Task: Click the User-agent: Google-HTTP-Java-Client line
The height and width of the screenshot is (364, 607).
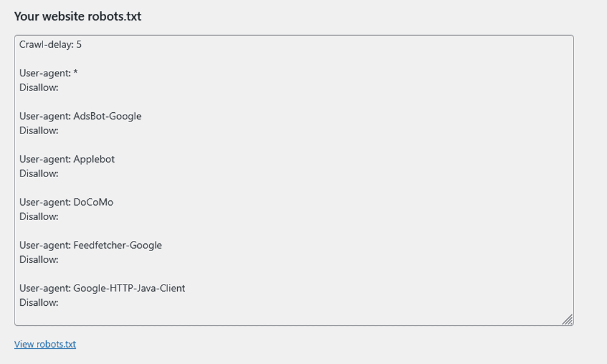Action: 102,289
